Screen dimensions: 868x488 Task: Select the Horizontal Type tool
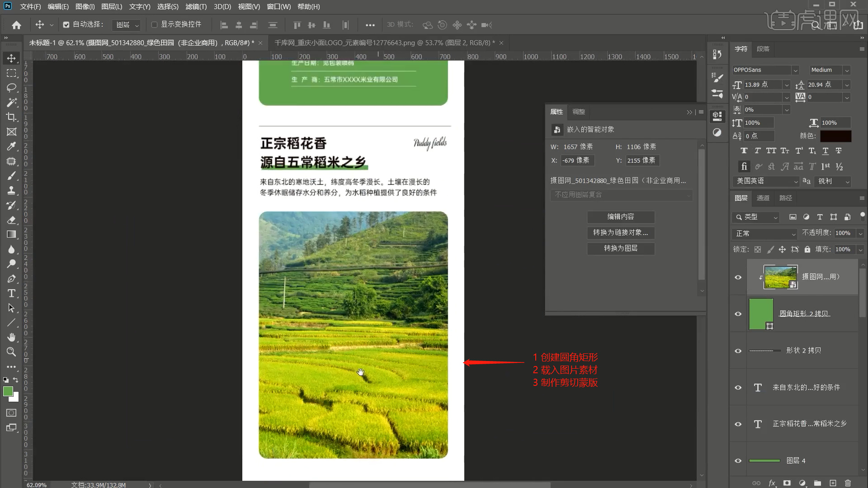[11, 293]
